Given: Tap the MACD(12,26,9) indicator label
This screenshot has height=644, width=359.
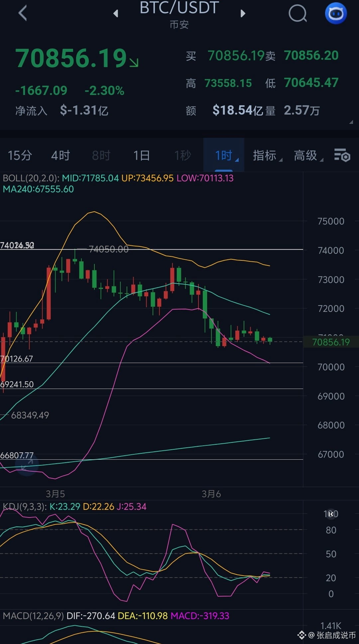Looking at the screenshot, I should click(x=33, y=616).
